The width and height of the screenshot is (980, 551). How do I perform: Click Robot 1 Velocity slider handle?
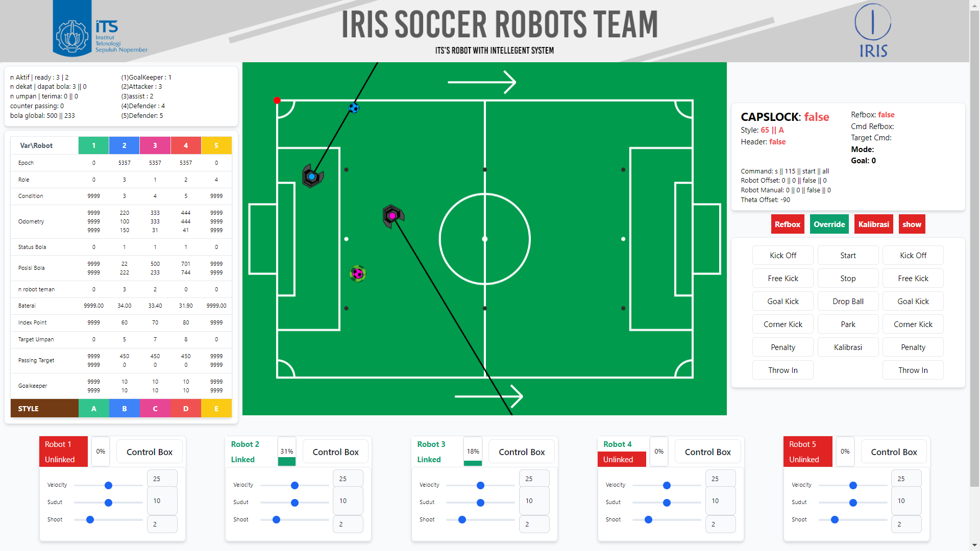pyautogui.click(x=108, y=485)
